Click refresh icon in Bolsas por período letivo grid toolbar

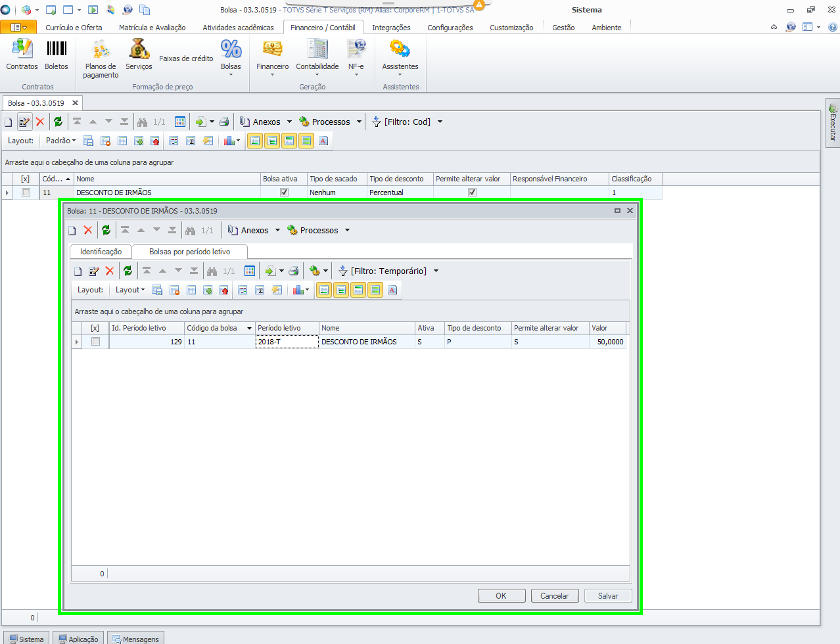click(x=128, y=271)
